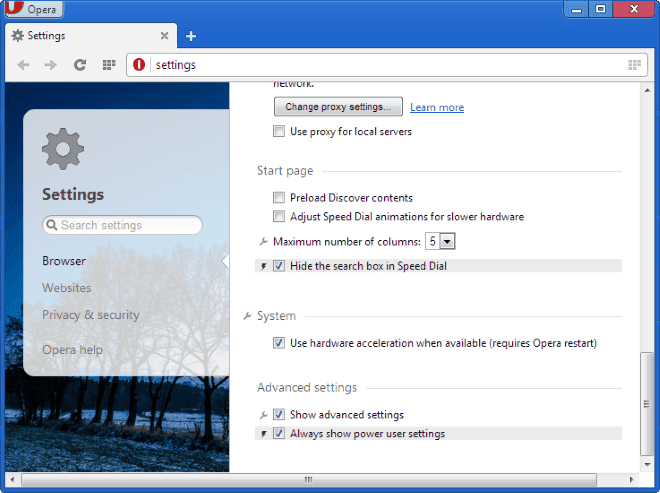Enable Preload Discover contents
Viewport: 660px width, 493px height.
(279, 197)
